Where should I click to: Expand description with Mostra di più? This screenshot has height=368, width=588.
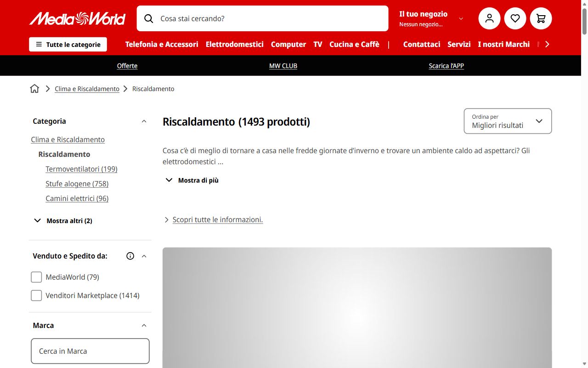click(x=192, y=180)
